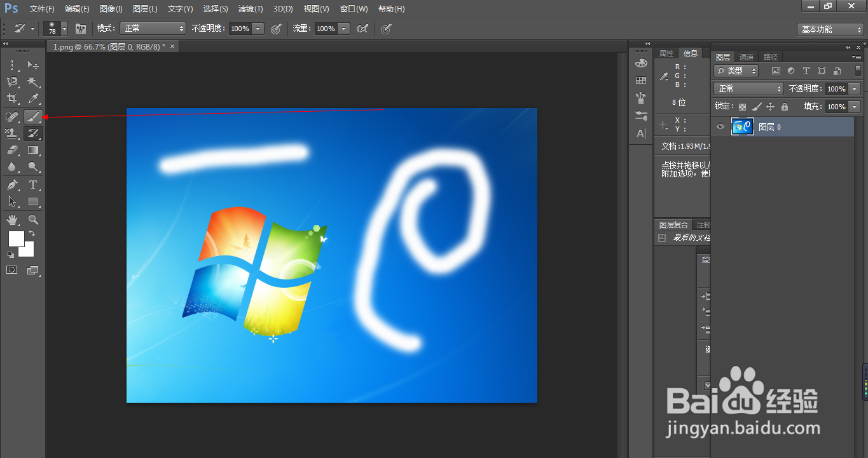The width and height of the screenshot is (868, 458).
Task: Select the Move tool
Action: coord(33,65)
